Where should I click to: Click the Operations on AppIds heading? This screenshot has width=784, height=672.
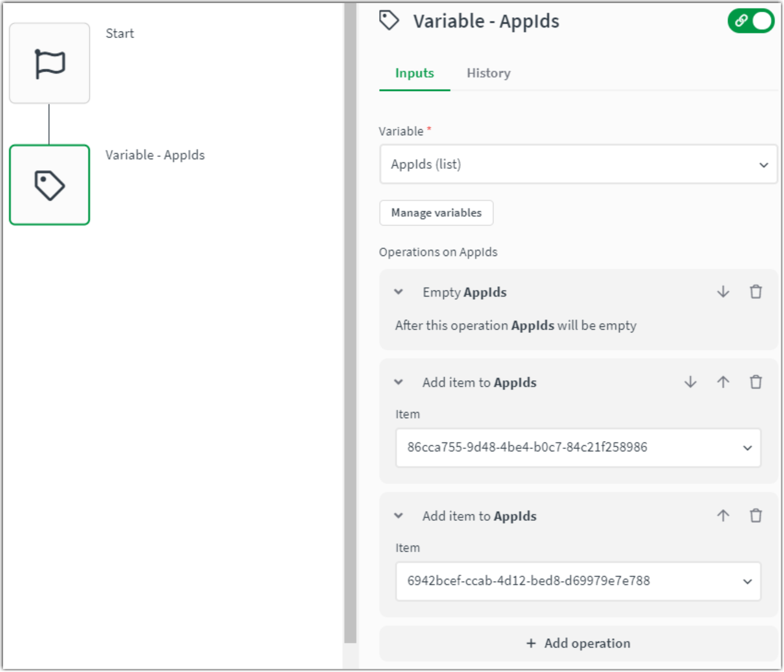click(x=438, y=252)
